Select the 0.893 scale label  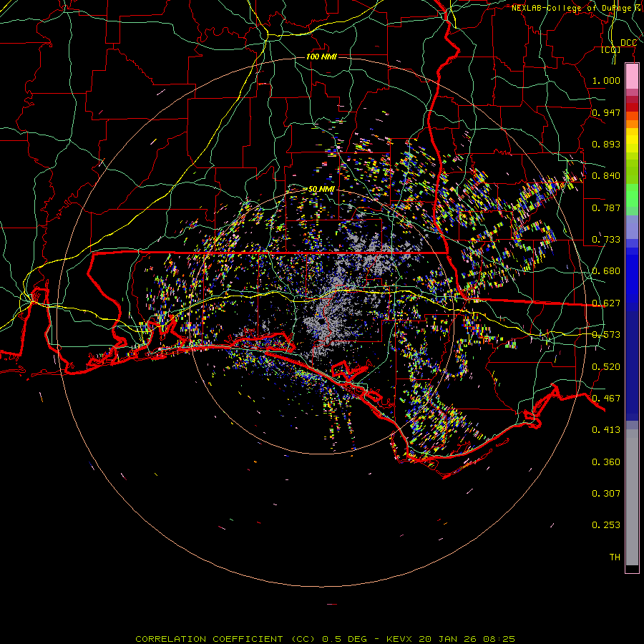[x=606, y=144]
